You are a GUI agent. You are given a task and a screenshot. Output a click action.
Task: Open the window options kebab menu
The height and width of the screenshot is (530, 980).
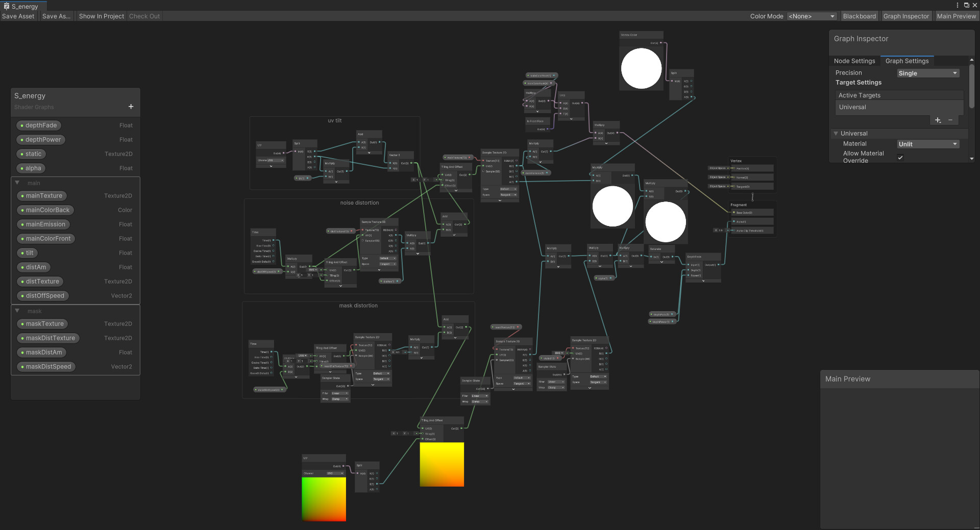click(957, 5)
